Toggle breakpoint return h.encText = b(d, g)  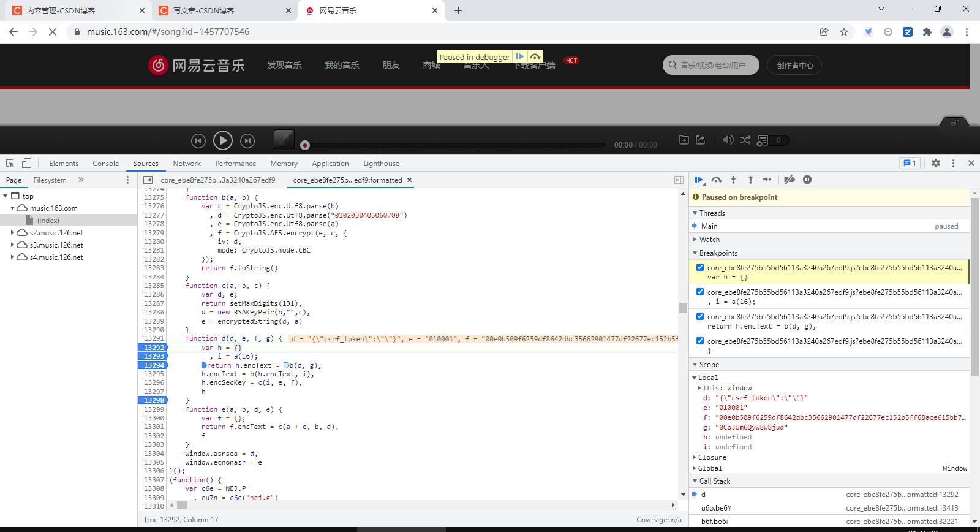pyautogui.click(x=700, y=316)
